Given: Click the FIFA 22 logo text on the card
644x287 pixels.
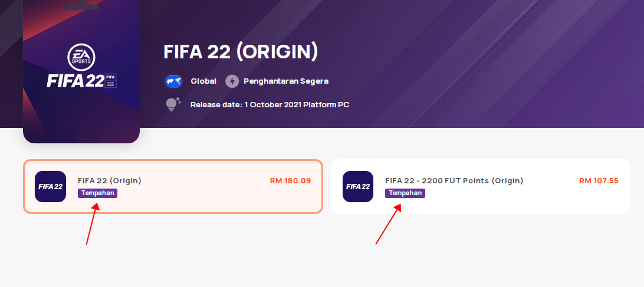Looking at the screenshot, I should [81, 81].
